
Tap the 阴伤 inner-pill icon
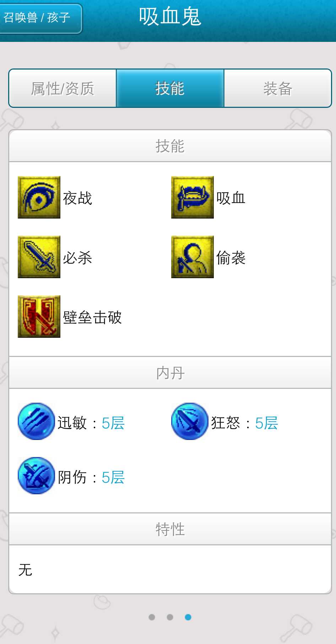[x=36, y=475]
